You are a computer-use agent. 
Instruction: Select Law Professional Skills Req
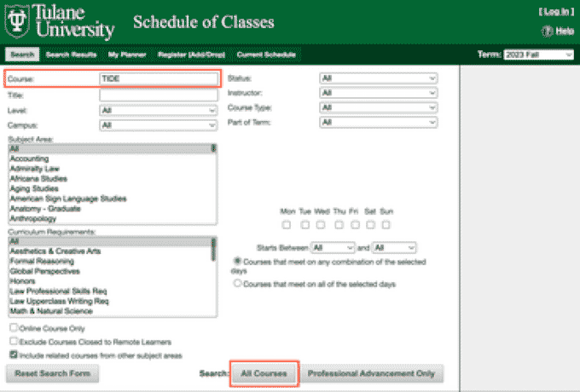[110, 291]
